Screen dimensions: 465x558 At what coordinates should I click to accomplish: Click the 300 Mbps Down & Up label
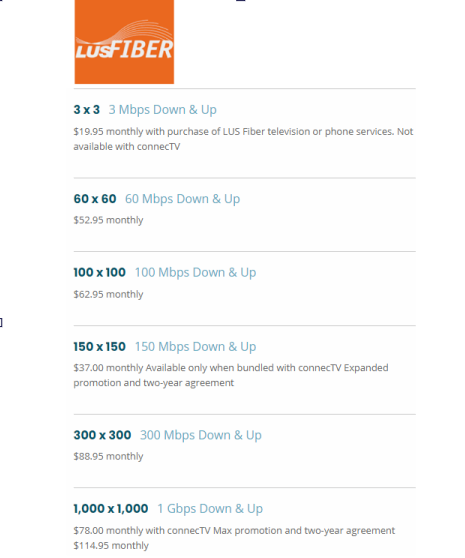tap(201, 435)
